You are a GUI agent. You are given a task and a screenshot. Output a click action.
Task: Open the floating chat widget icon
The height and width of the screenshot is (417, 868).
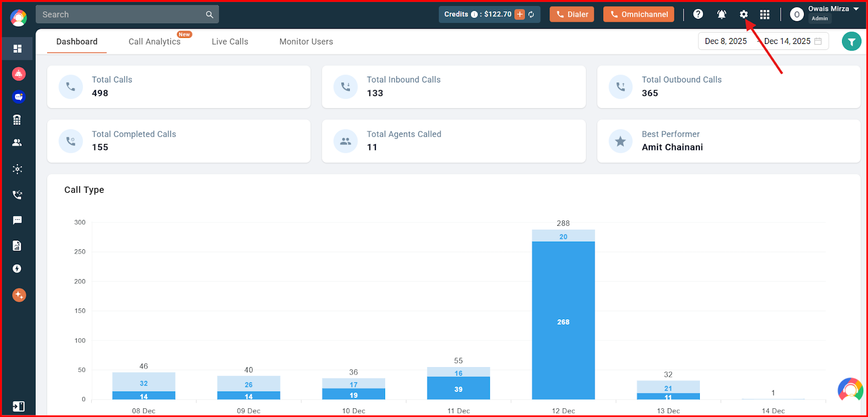point(850,391)
